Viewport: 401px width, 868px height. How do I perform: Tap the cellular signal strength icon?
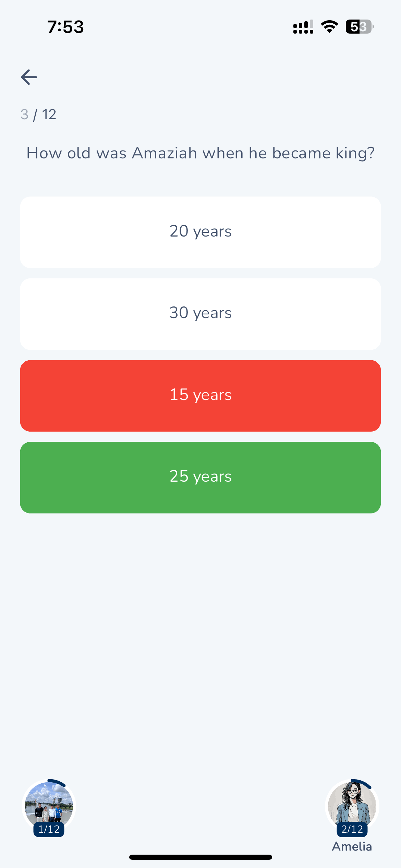pyautogui.click(x=303, y=27)
